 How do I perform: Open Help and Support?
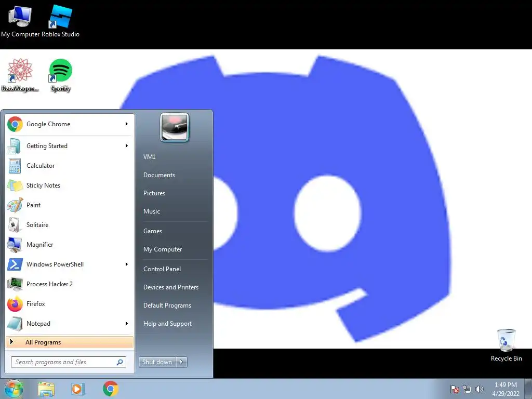[x=167, y=324]
